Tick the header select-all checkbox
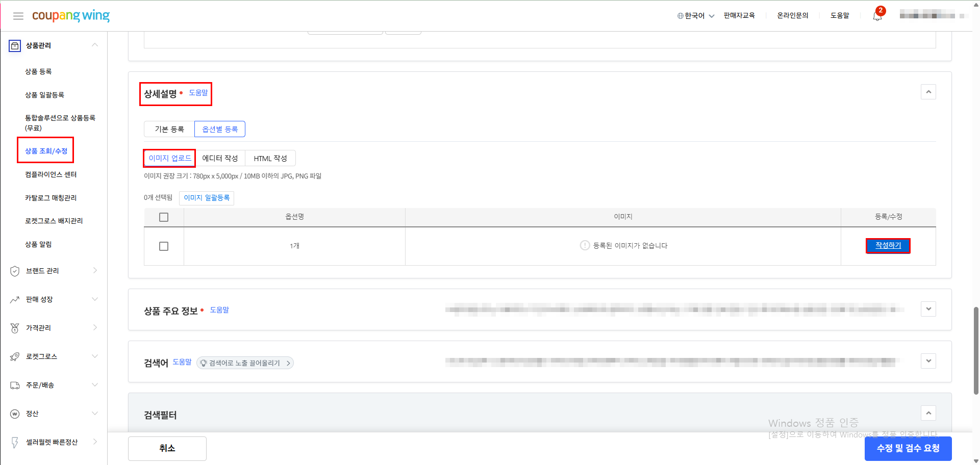 tap(164, 217)
